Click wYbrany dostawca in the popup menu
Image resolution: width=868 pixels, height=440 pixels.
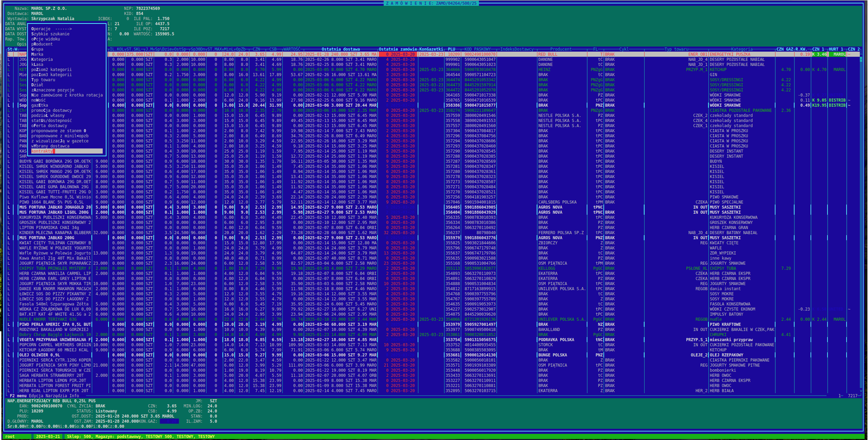(x=50, y=146)
